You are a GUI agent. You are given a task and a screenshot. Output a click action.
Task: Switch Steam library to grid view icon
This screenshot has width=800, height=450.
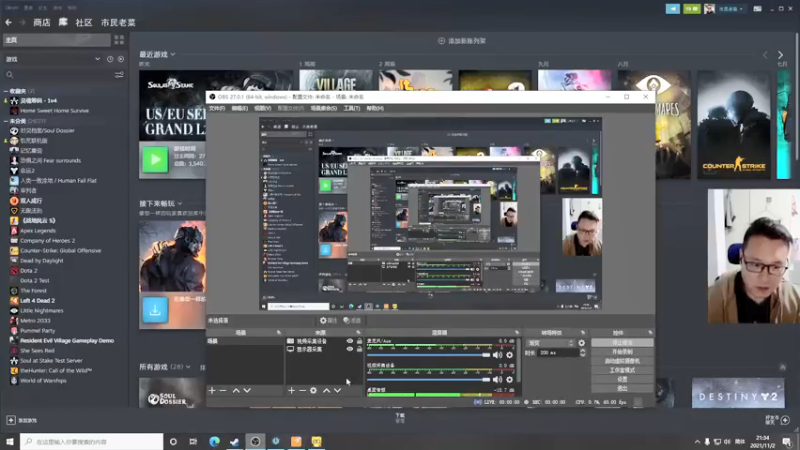pyautogui.click(x=119, y=40)
